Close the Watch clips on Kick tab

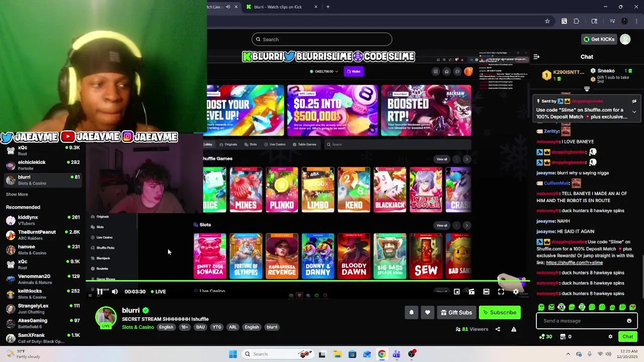tap(316, 7)
